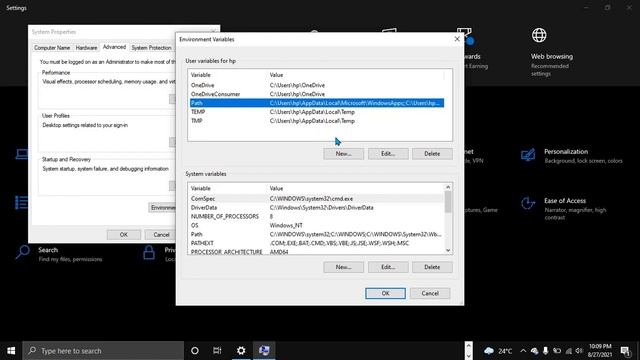Open the notification center icon
640x360 pixels.
(625, 351)
